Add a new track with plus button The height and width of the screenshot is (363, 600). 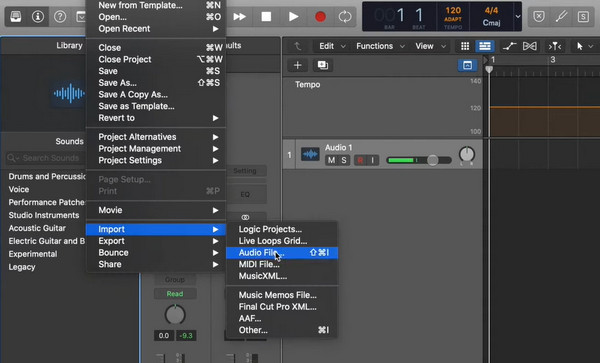pyautogui.click(x=297, y=65)
